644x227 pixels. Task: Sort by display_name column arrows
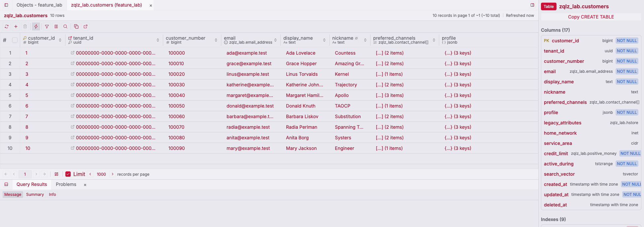[324, 40]
